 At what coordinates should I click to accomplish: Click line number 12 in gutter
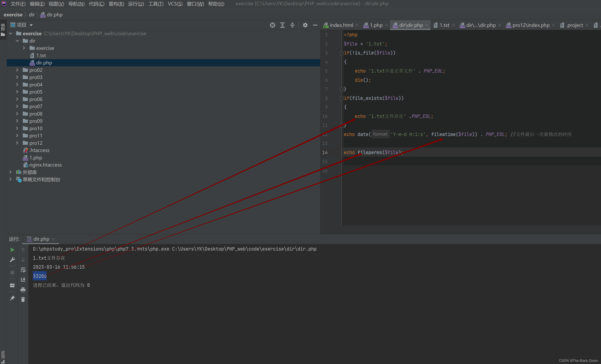coord(325,134)
